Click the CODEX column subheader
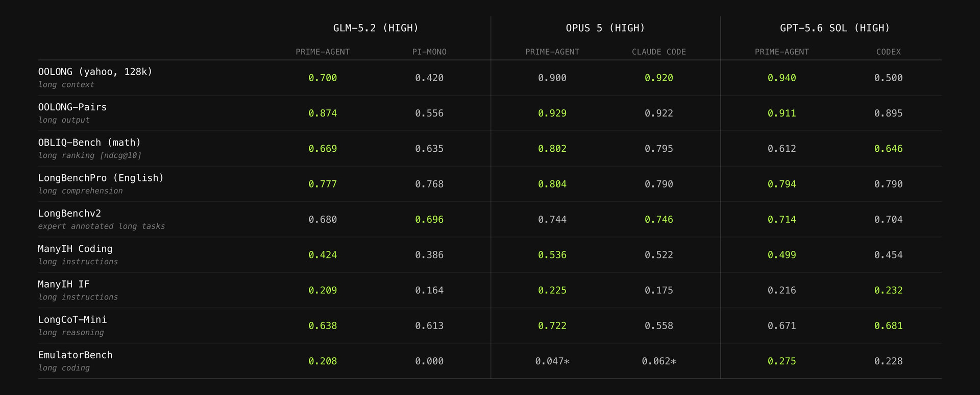 point(889,52)
